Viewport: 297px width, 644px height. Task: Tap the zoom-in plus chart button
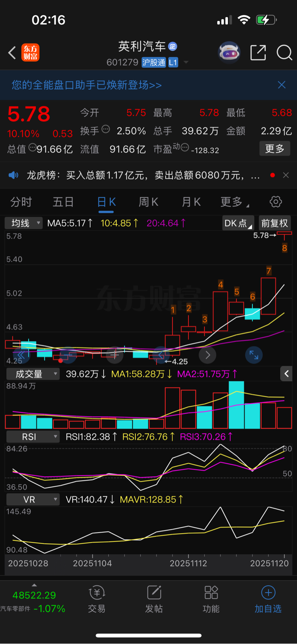point(115,355)
